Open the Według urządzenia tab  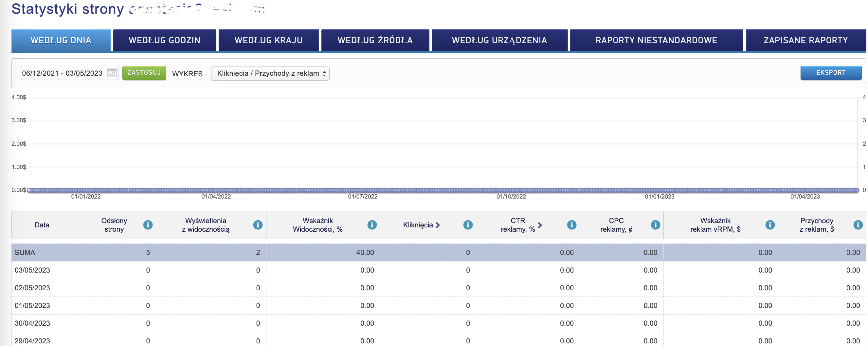tap(499, 41)
